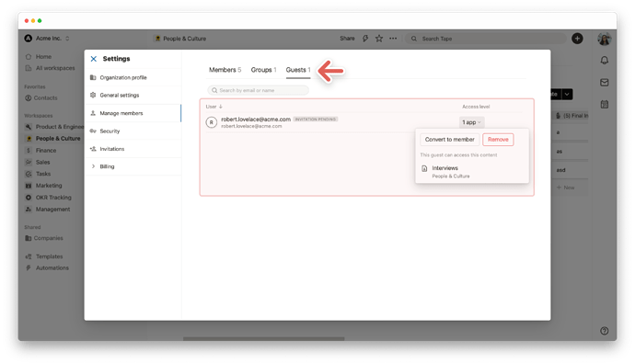Open Finance workspace

40,151
